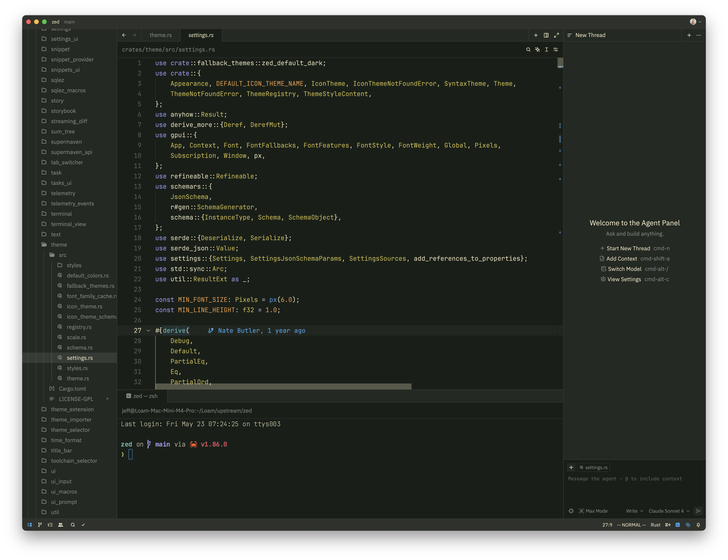Focus the Message the agent input
The image size is (728, 560).
tap(634, 479)
